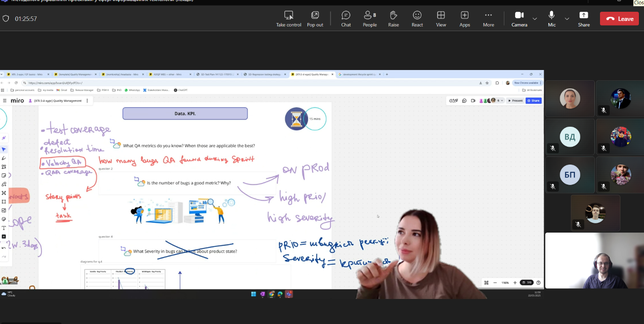The height and width of the screenshot is (324, 644).
Task: Expand the Camera options dropdown arrow
Action: pyautogui.click(x=535, y=19)
